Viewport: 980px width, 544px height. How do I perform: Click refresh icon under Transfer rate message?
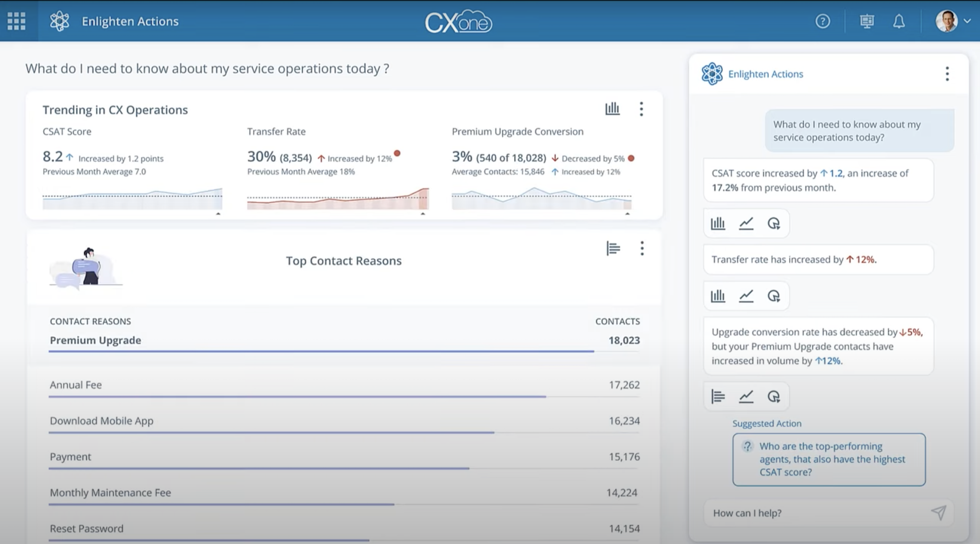tap(774, 296)
